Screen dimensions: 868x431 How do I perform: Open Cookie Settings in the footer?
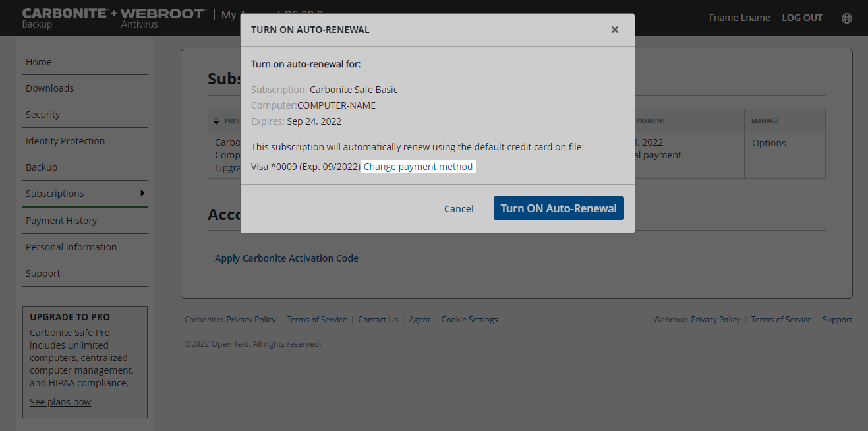click(469, 320)
